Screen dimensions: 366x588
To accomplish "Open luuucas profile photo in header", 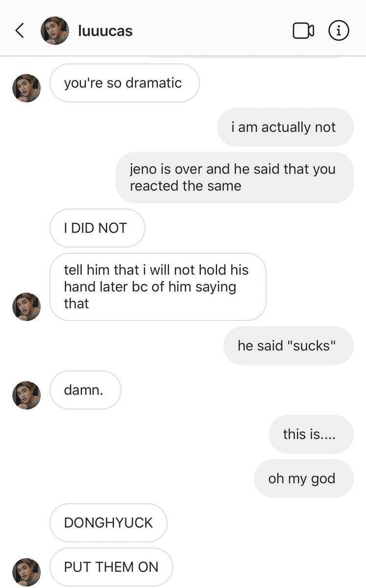I will [54, 31].
